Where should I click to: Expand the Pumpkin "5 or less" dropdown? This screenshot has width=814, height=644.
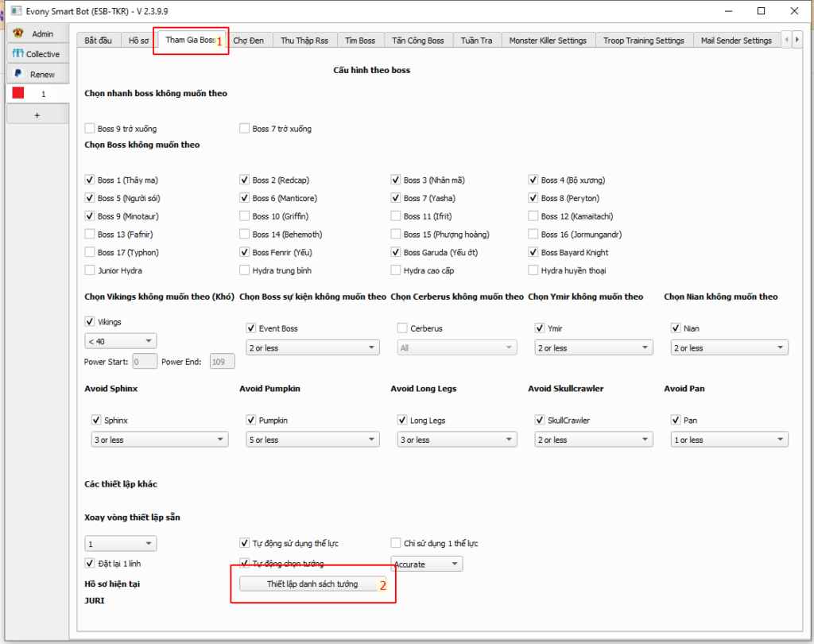tap(313, 440)
